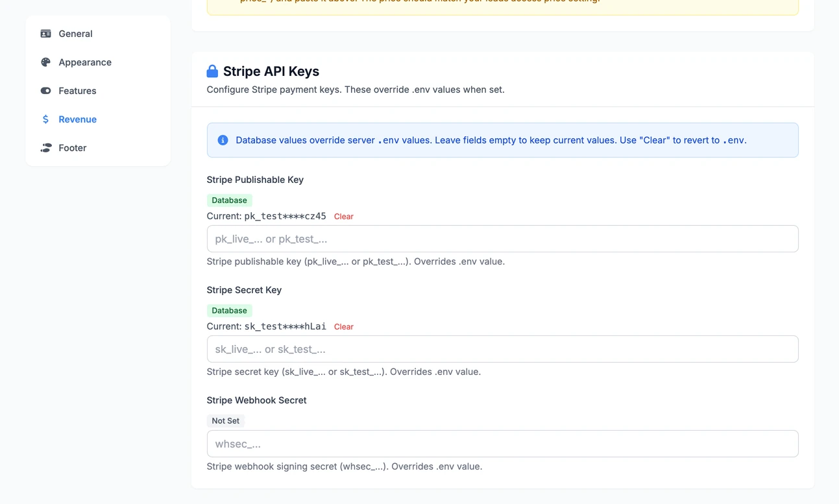The width and height of the screenshot is (839, 504).
Task: Click the publishable key help text below its field
Action: click(356, 261)
